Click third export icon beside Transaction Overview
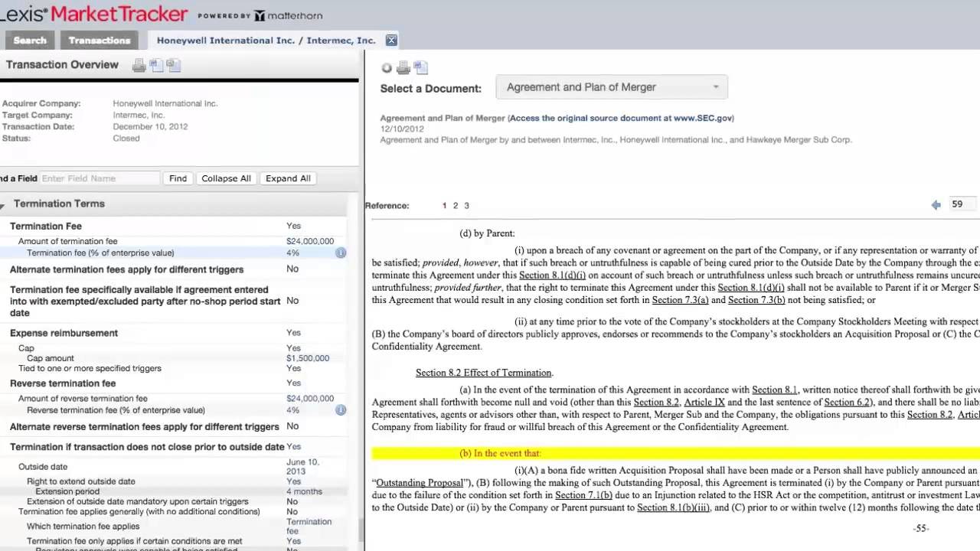Image resolution: width=980 pixels, height=551 pixels. [x=173, y=66]
